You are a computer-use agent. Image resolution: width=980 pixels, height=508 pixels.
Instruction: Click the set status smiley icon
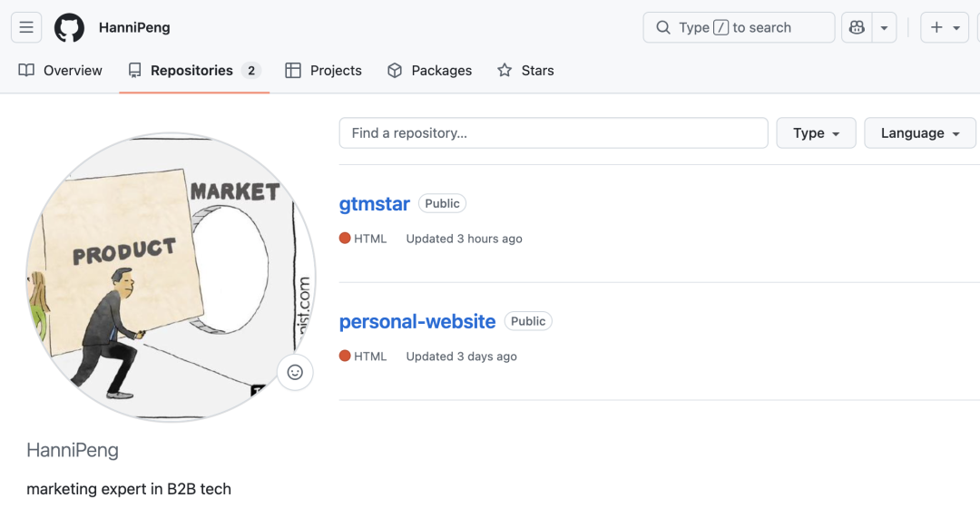click(x=295, y=372)
